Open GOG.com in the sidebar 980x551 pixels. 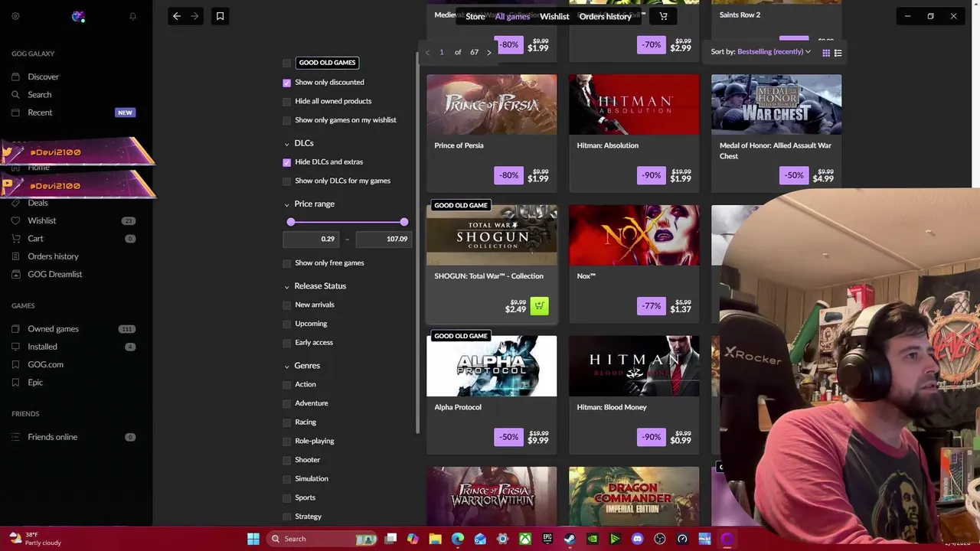(x=45, y=364)
